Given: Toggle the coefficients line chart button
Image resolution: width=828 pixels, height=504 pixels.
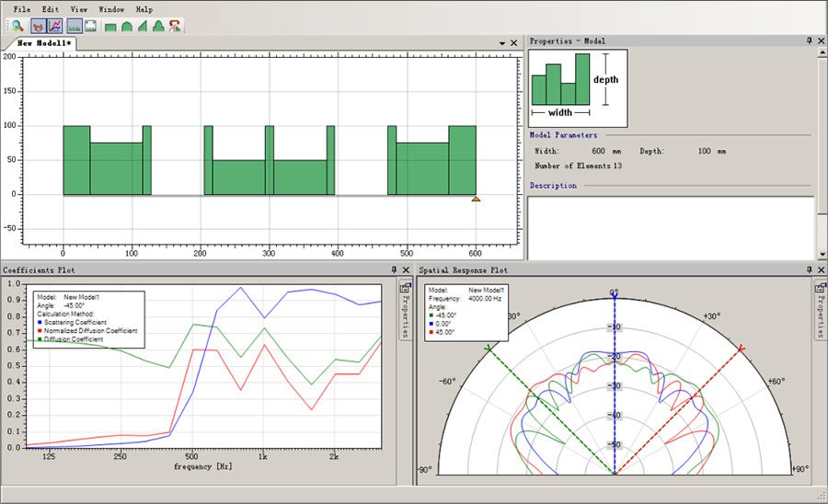Looking at the screenshot, I should click(54, 26).
